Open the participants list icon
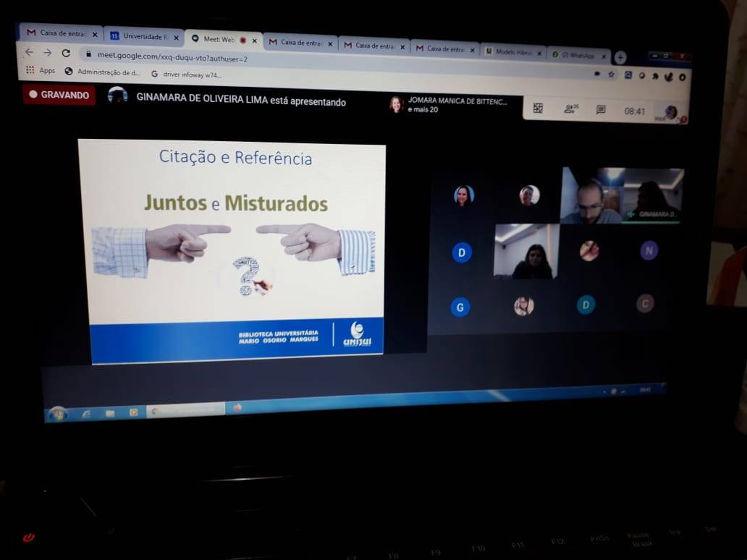747x560 pixels. pyautogui.click(x=570, y=109)
